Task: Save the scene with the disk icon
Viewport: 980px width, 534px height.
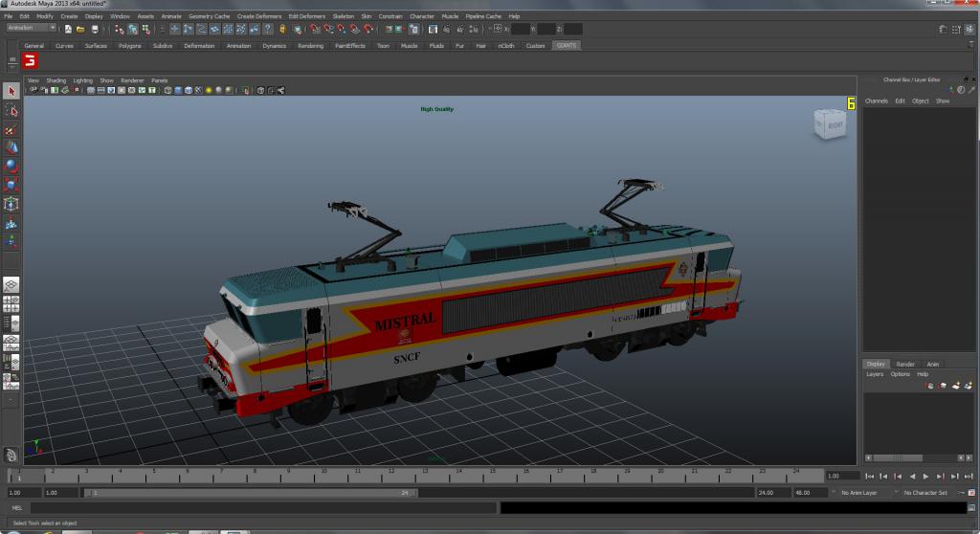Action: point(95,29)
